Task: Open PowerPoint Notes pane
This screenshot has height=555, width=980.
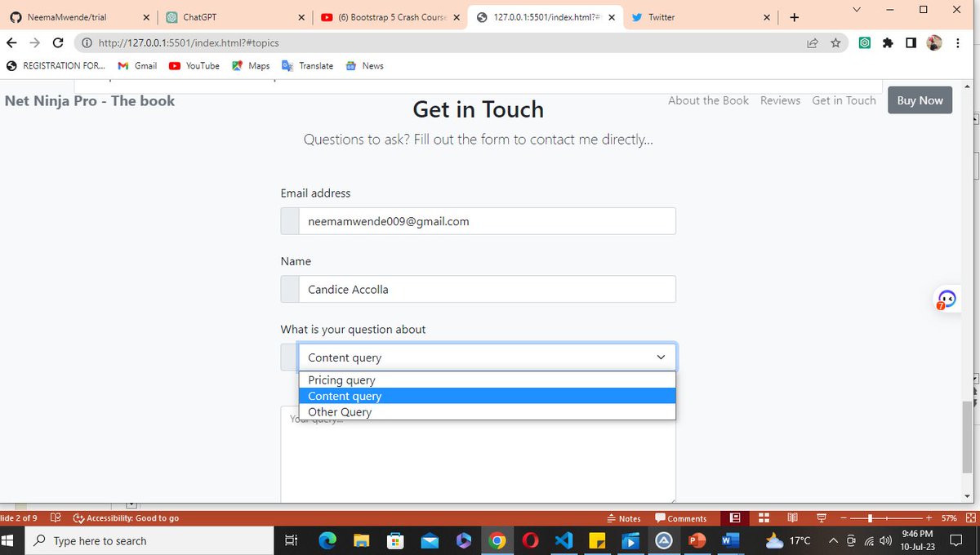Action: 624,518
